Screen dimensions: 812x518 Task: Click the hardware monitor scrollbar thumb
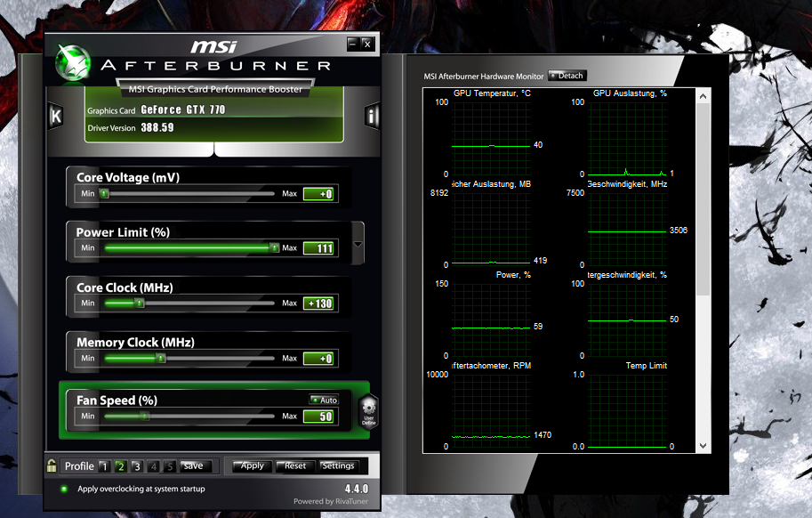pos(703,199)
